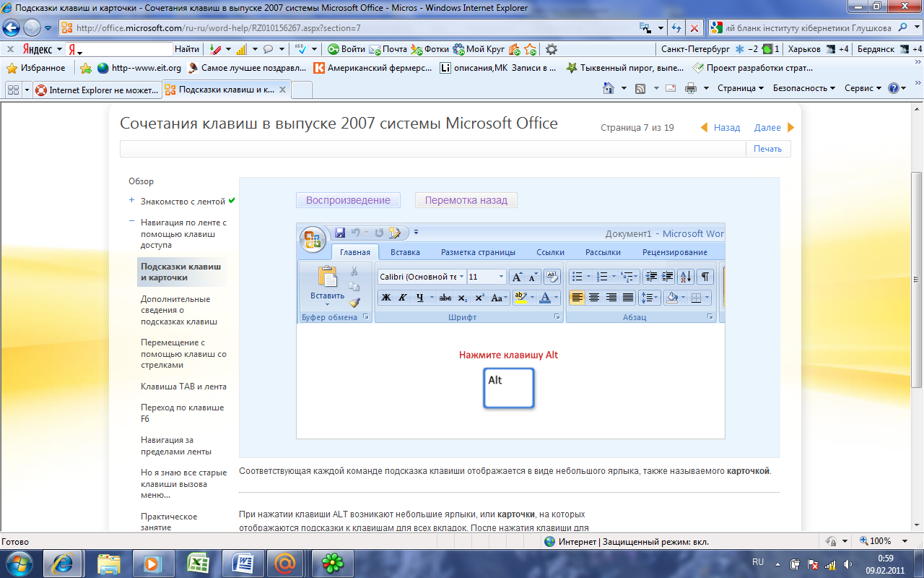Switch to 'Internet Explorer не может' browser tab
This screenshot has height=578, width=924.
click(97, 90)
